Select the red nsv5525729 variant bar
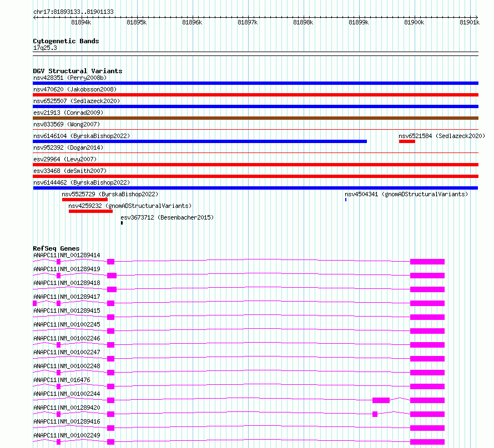Screen dimensions: 494x448 pyautogui.click(x=85, y=200)
